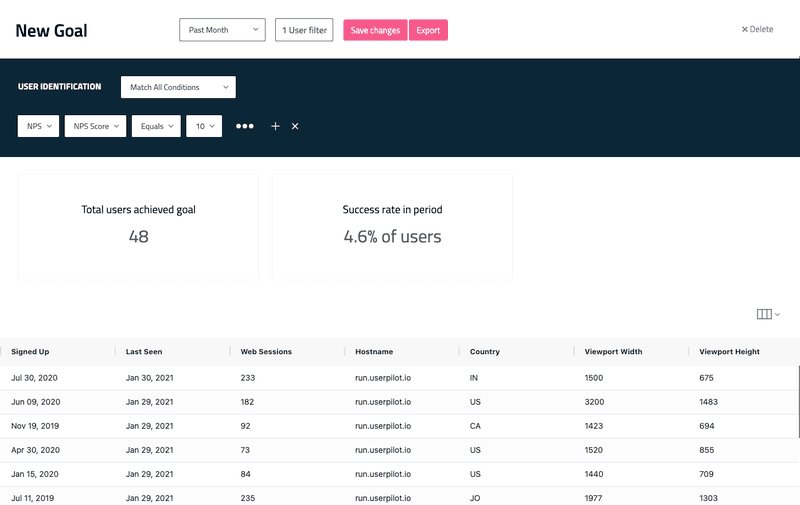Click viewport height value 709
Screen dimensions: 800x505
click(x=706, y=474)
